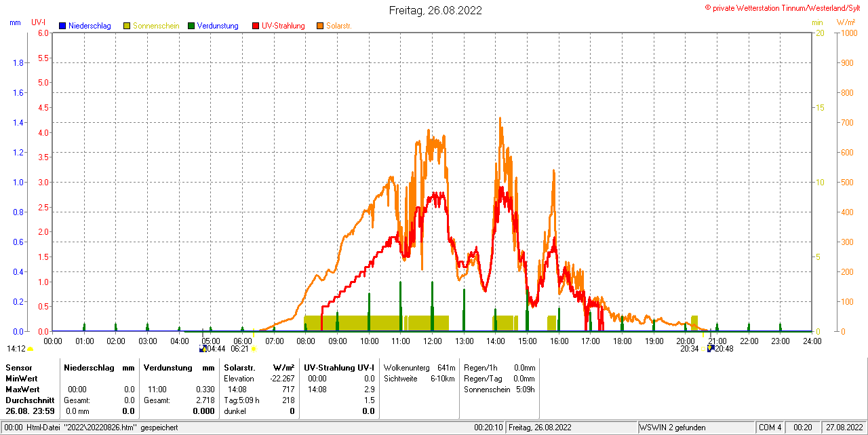Click the sunrise marker icon at 06:21
The image size is (868, 435).
pyautogui.click(x=254, y=349)
